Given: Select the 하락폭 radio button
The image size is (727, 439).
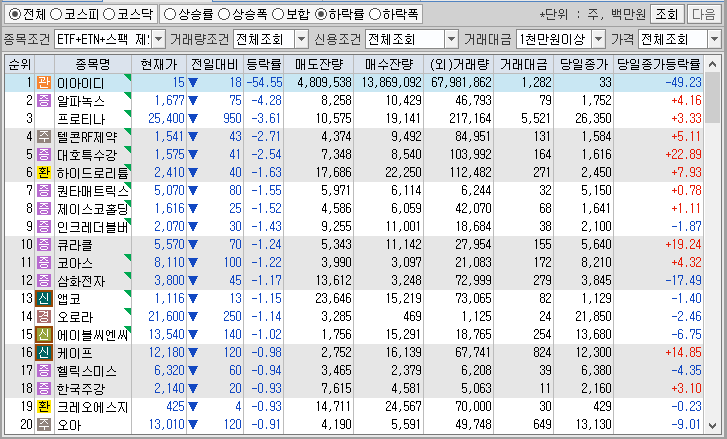Looking at the screenshot, I should (x=374, y=14).
